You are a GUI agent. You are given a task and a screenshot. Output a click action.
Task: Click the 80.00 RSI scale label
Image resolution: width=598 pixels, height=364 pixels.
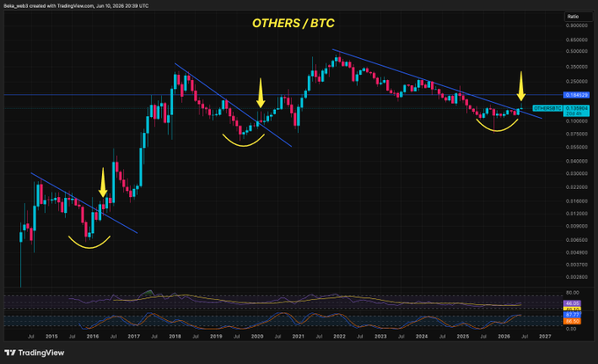click(572, 293)
